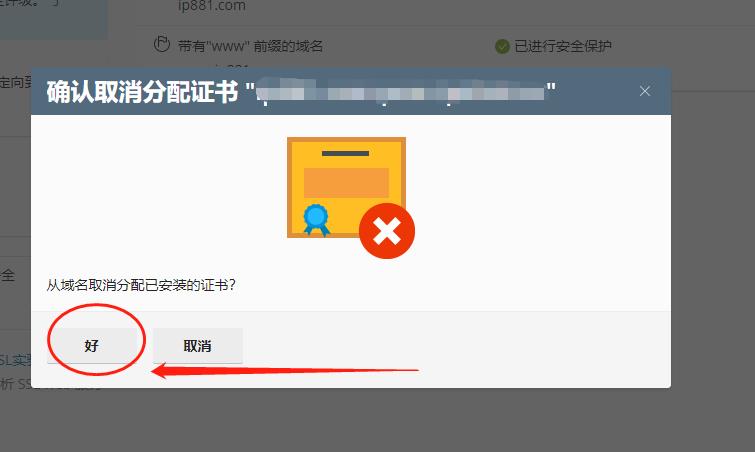The height and width of the screenshot is (452, 755).
Task: Click the yellow certificate illustration
Action: pos(346,187)
